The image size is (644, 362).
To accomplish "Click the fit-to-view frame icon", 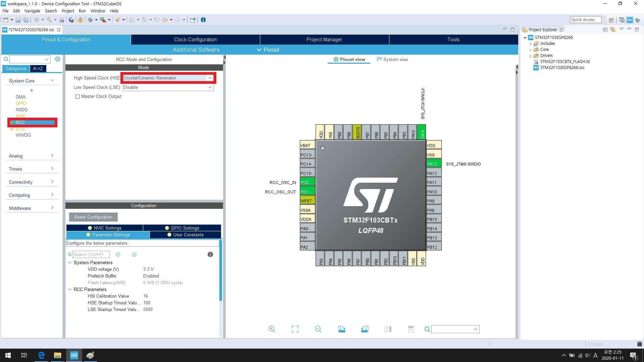I will point(295,329).
